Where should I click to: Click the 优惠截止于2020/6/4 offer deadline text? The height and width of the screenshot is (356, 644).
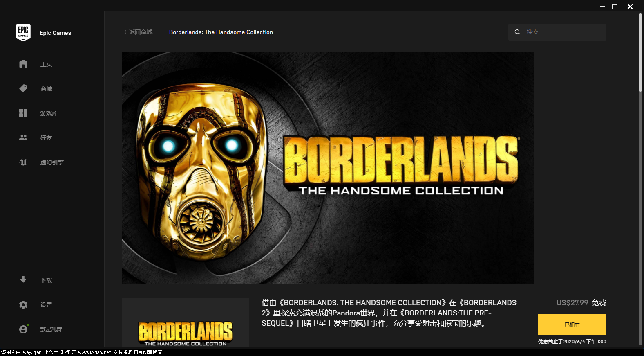[x=572, y=342]
